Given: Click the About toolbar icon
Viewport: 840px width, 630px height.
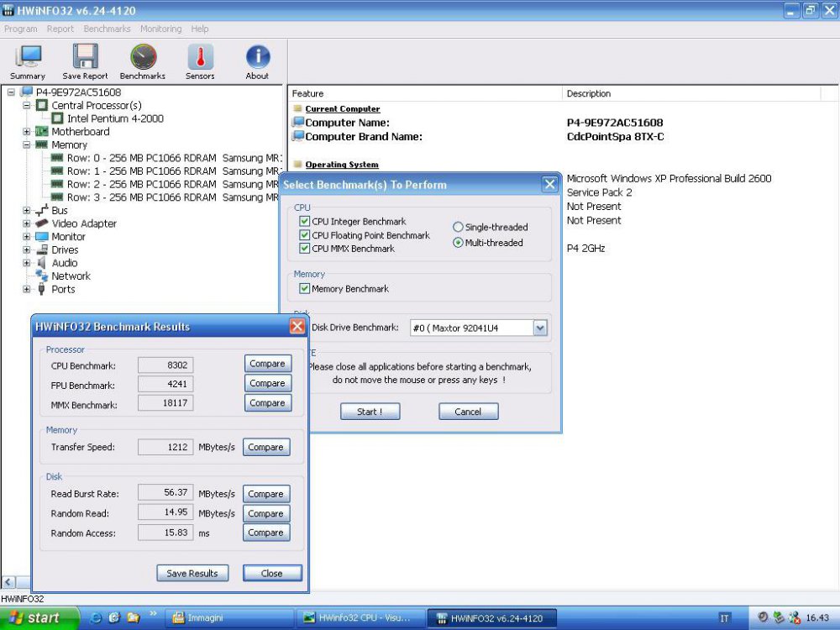Looking at the screenshot, I should point(257,59).
